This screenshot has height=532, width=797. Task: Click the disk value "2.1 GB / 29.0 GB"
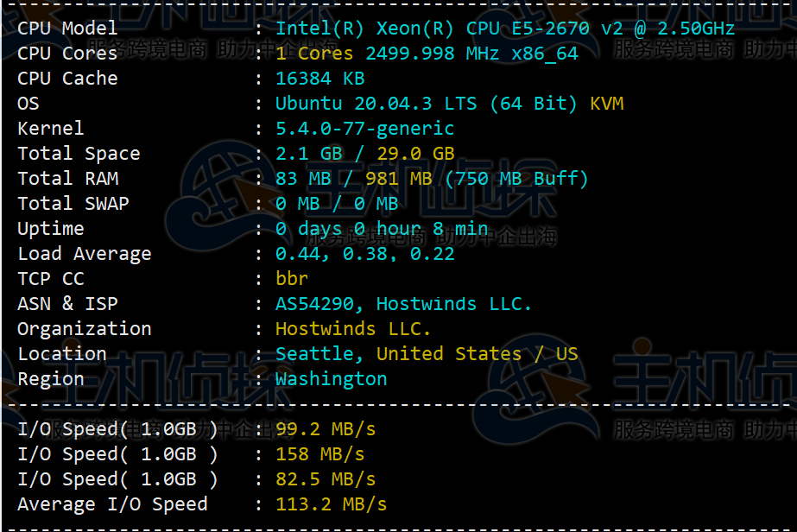point(364,154)
